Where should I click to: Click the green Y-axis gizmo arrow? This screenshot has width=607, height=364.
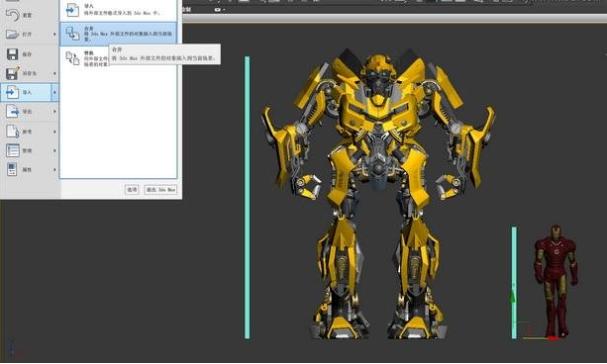pos(513,297)
